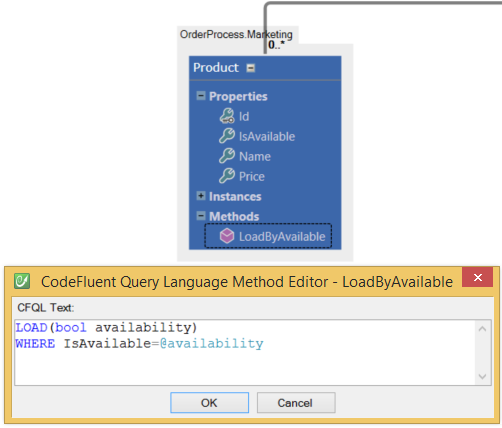Click the Product entity title
This screenshot has width=502, height=428.
pyautogui.click(x=216, y=68)
